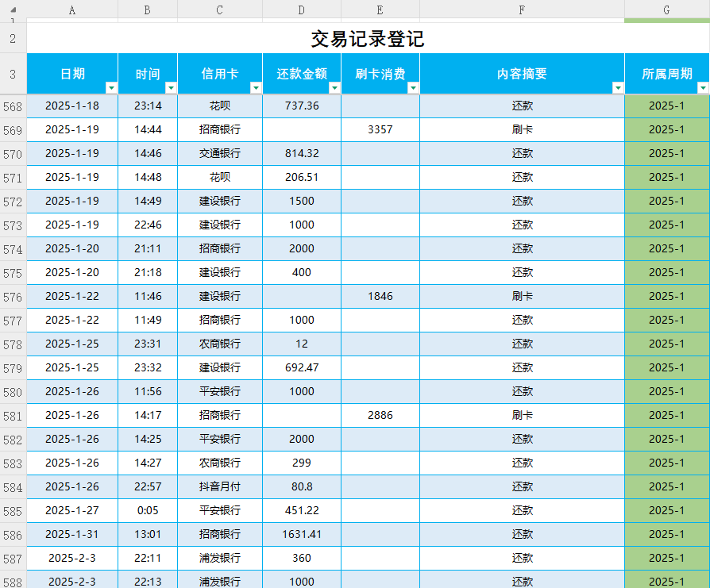Image resolution: width=710 pixels, height=588 pixels.
Task: Open the 时间 column filter dropdown
Action: (x=172, y=88)
